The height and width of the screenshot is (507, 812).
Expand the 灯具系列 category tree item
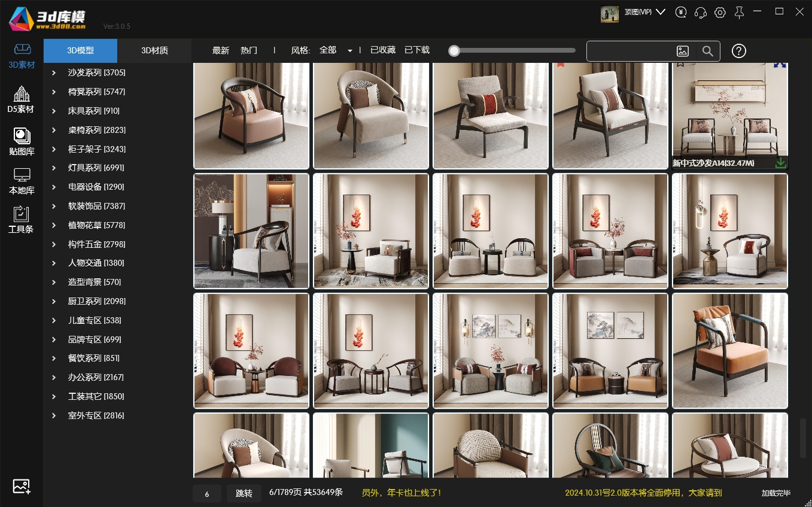click(54, 168)
